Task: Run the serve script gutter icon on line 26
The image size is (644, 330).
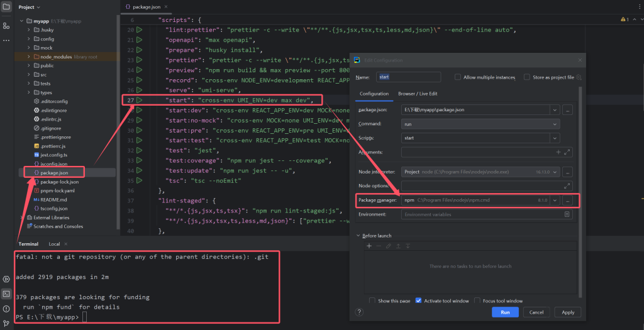Action: pos(140,90)
